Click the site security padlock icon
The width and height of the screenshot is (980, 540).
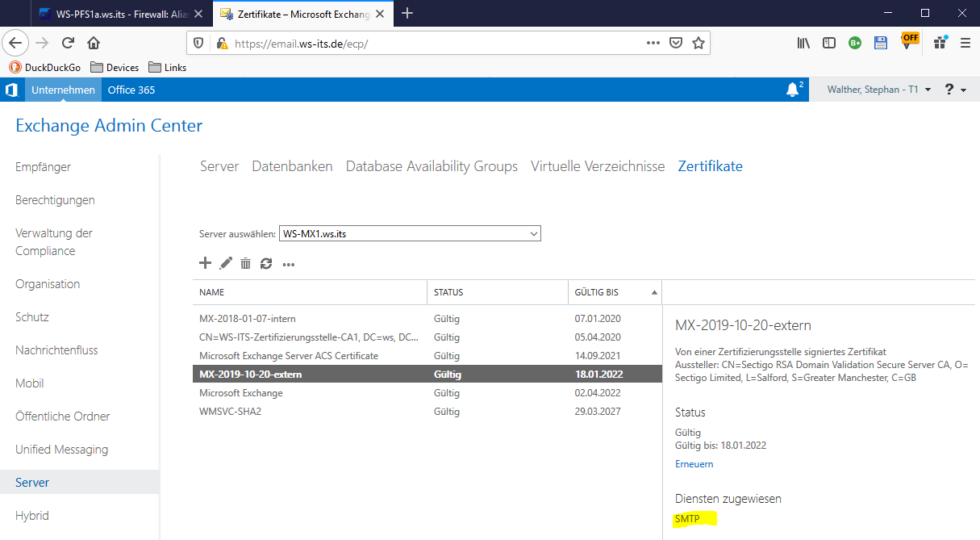[221, 43]
